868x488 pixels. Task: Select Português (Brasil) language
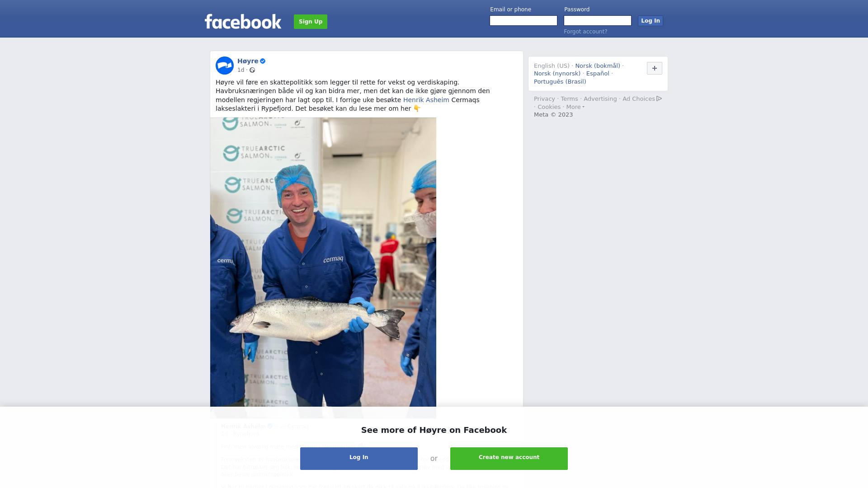(x=560, y=82)
